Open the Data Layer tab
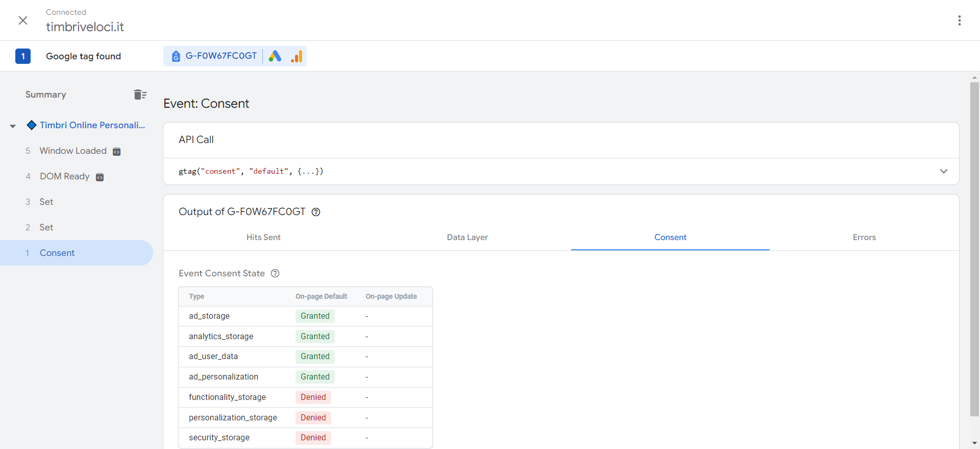Screen dimensions: 980x449 point(467,237)
